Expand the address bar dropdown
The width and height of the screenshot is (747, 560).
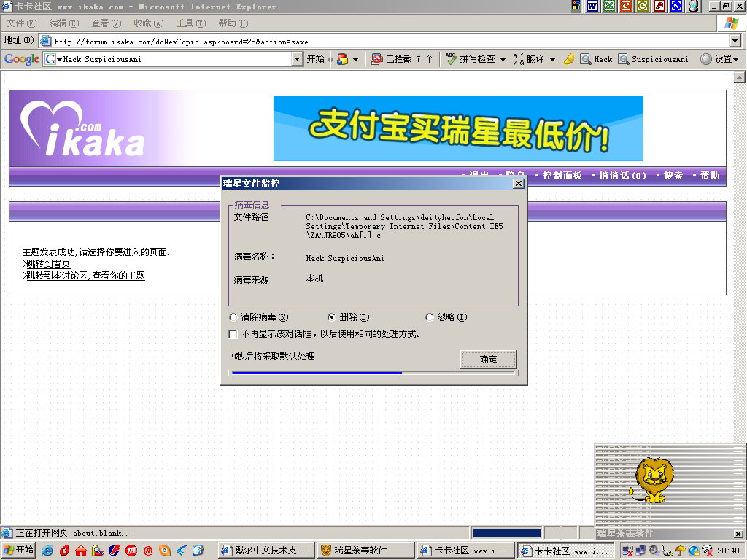(735, 42)
